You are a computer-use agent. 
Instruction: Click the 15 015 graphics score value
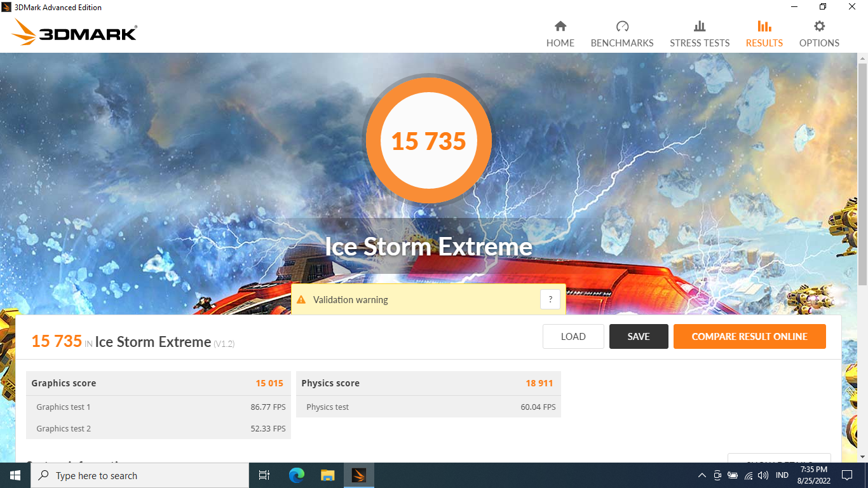click(x=269, y=383)
